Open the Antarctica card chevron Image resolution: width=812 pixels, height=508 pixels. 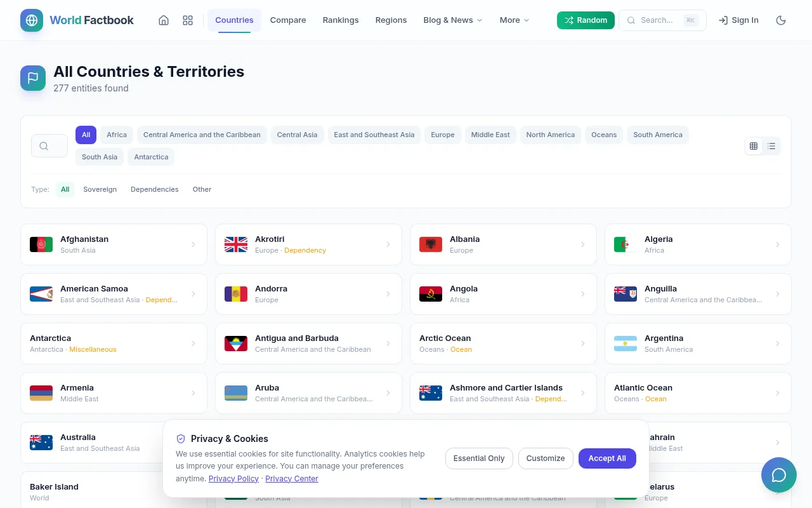point(193,344)
